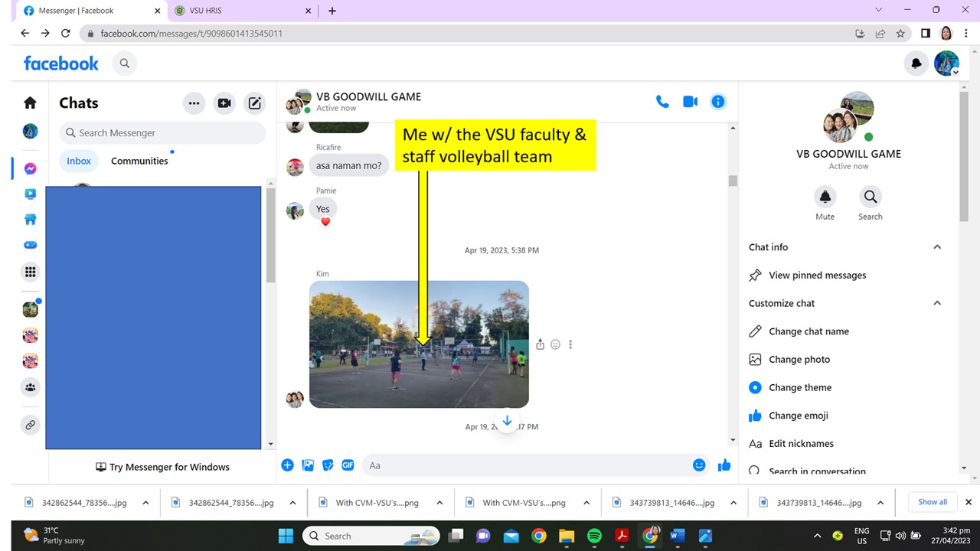Start a video call with the group
Image resolution: width=980 pixels, height=551 pixels.
pyautogui.click(x=690, y=102)
